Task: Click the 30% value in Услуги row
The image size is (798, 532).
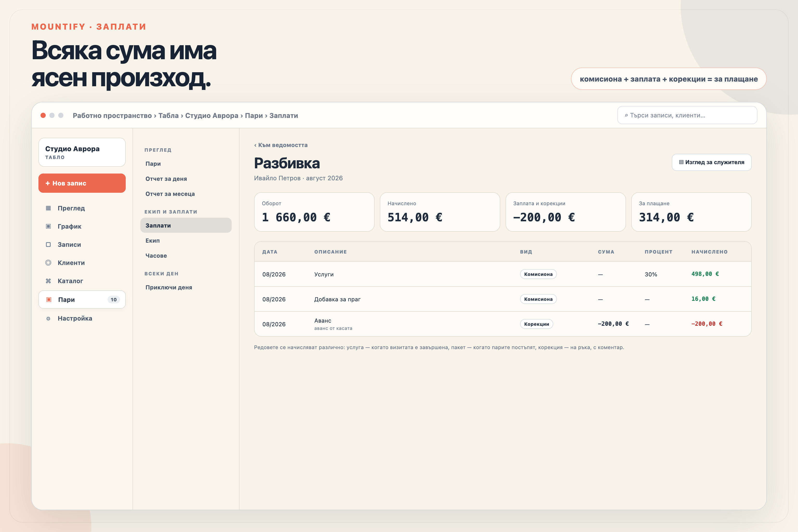Action: (651, 275)
